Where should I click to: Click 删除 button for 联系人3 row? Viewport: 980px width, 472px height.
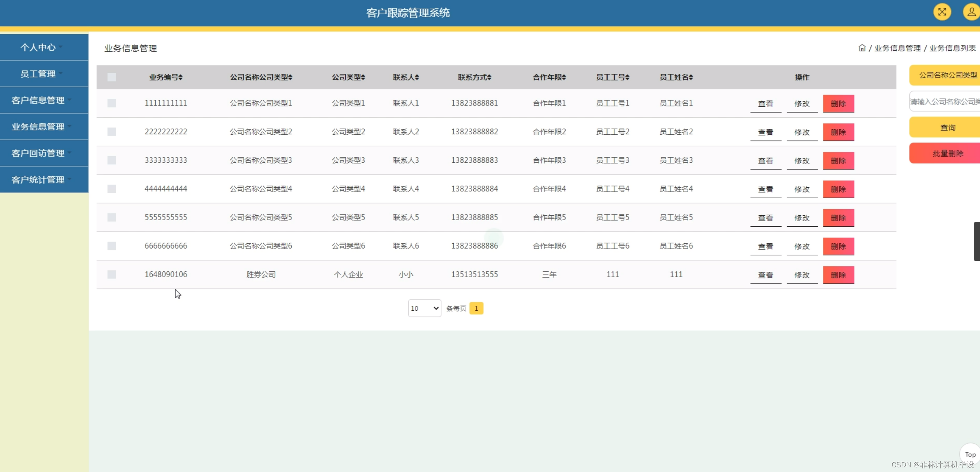838,161
